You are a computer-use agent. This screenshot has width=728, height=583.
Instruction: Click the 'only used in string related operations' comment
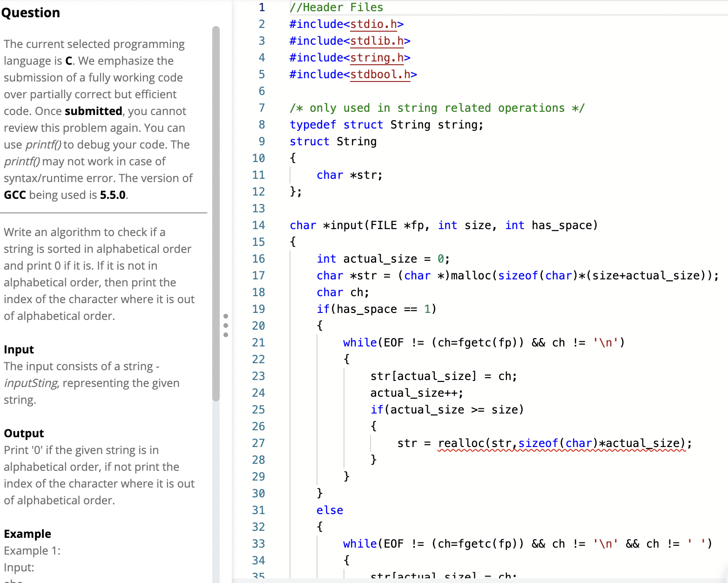pyautogui.click(x=437, y=108)
